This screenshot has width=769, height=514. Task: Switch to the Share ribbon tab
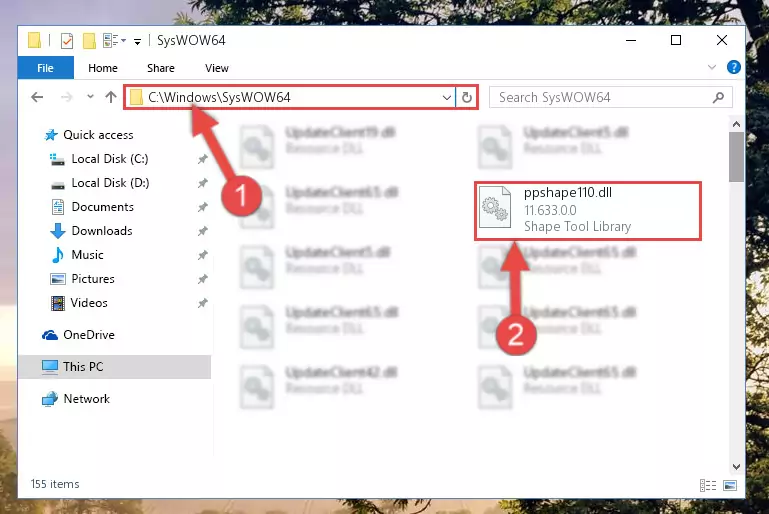(x=160, y=68)
